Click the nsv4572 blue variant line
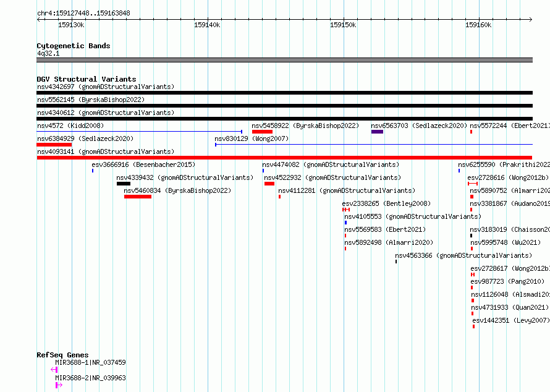This screenshot has height=392, width=550. [139, 132]
